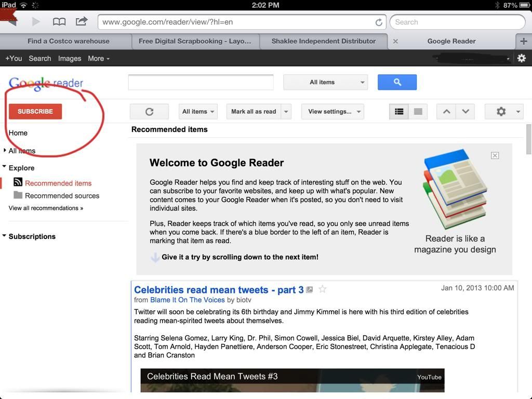Star the Celebrities read mean tweets item

[x=322, y=289]
